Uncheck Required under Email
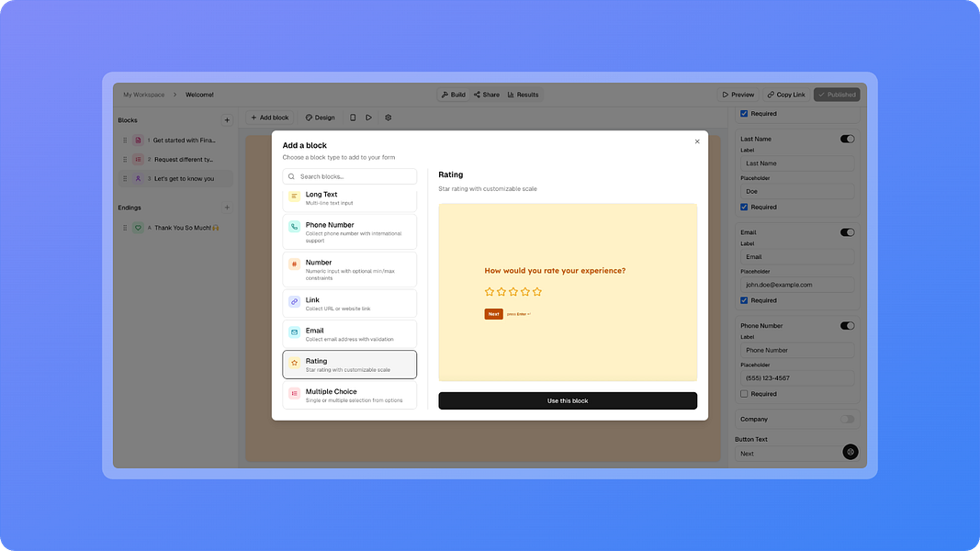This screenshot has height=551, width=980. (x=744, y=300)
